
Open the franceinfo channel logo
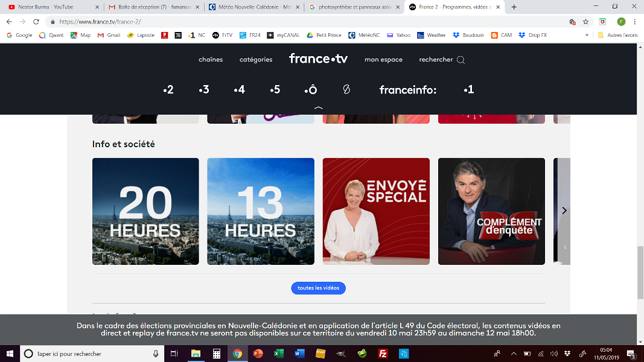coord(408,90)
